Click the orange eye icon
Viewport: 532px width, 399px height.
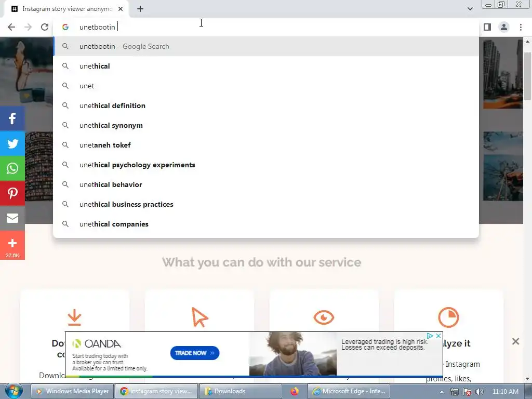324,317
